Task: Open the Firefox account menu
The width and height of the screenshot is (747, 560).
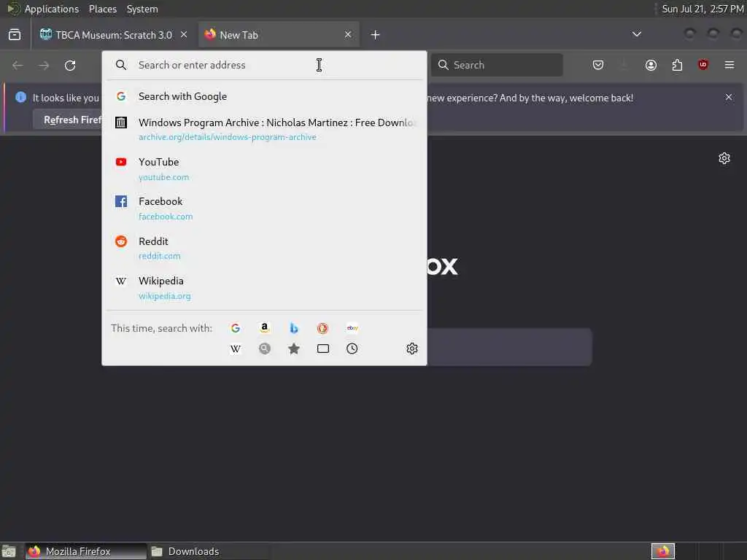Action: click(x=651, y=65)
